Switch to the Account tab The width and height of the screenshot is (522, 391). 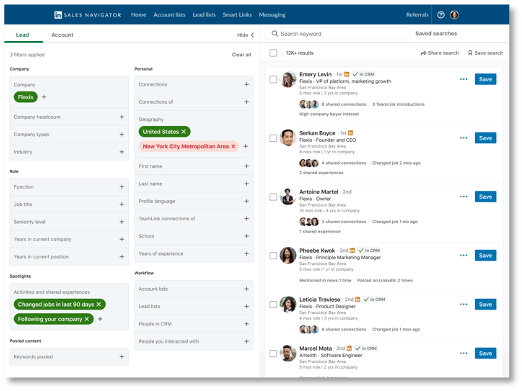pyautogui.click(x=62, y=35)
